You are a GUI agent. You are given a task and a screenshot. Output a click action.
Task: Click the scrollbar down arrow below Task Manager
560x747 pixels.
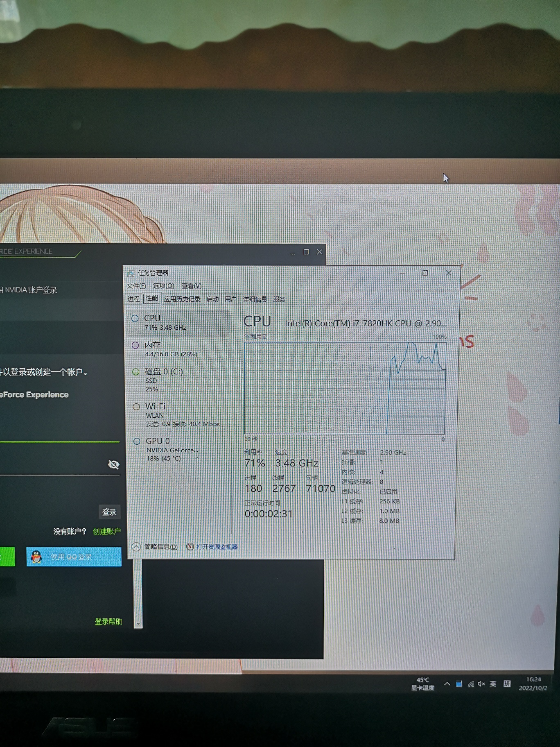pyautogui.click(x=138, y=624)
